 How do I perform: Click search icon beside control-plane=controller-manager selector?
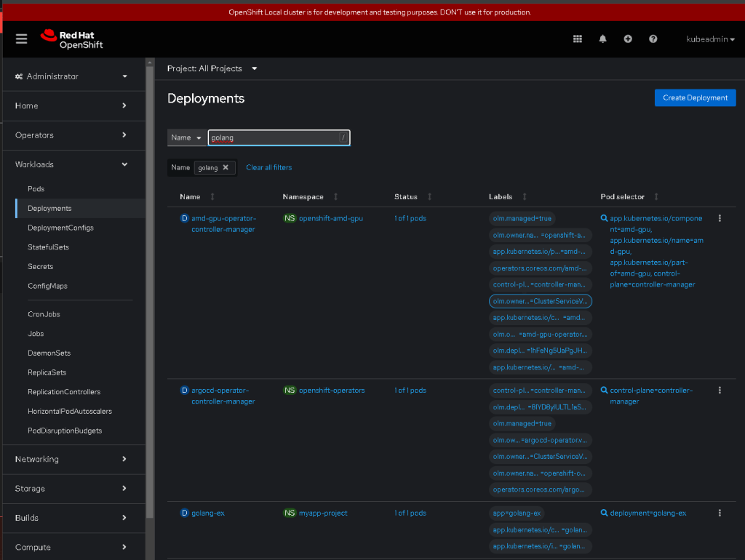tap(604, 390)
